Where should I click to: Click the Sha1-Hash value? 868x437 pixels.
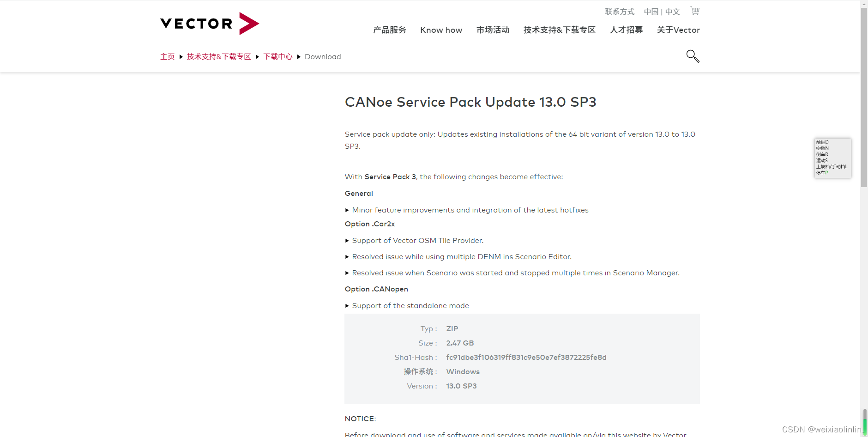[x=526, y=358]
